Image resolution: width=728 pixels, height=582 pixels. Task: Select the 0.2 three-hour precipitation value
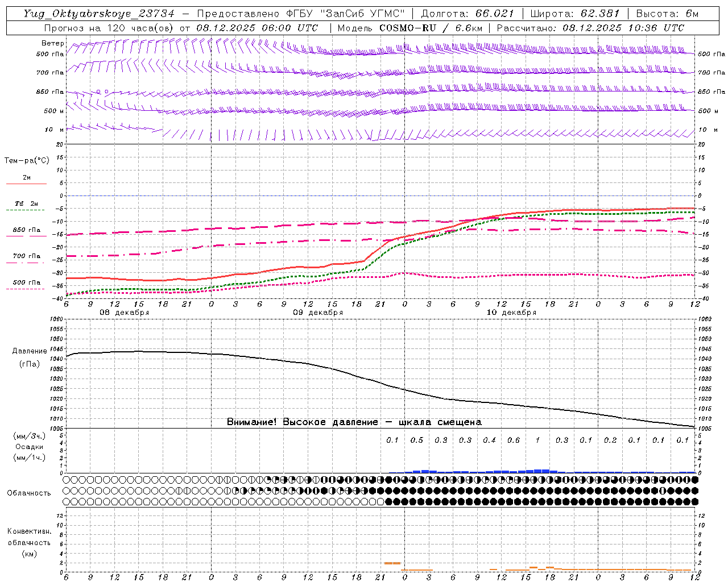point(610,440)
